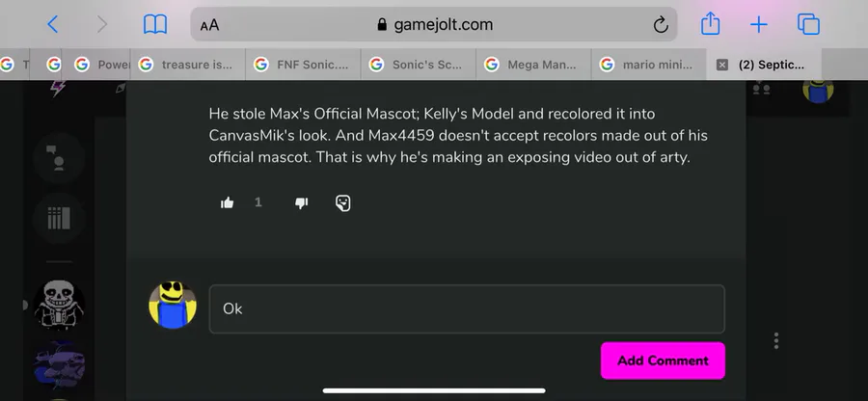Switch to the Mega Man tab
The height and width of the screenshot is (401, 868).
(x=533, y=65)
